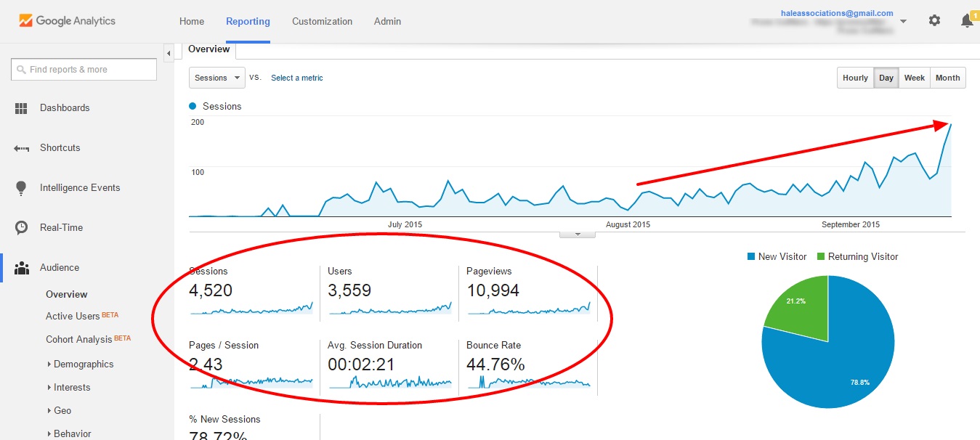
Task: Click the Google Analytics logo icon
Action: tap(25, 21)
